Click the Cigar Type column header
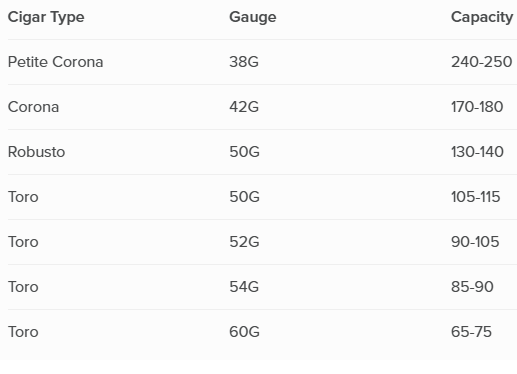The height and width of the screenshot is (374, 517). (x=46, y=18)
